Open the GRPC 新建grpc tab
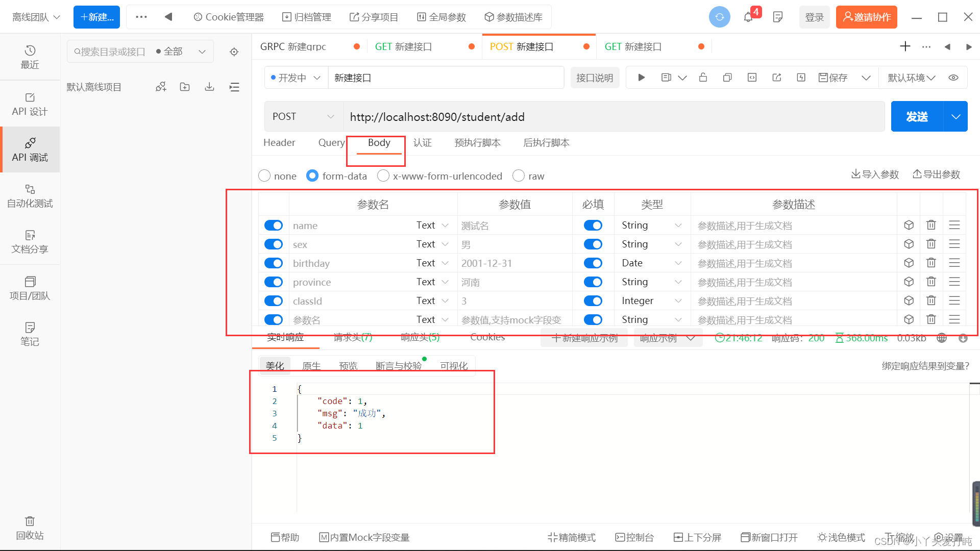The height and width of the screenshot is (551, 980). [293, 46]
